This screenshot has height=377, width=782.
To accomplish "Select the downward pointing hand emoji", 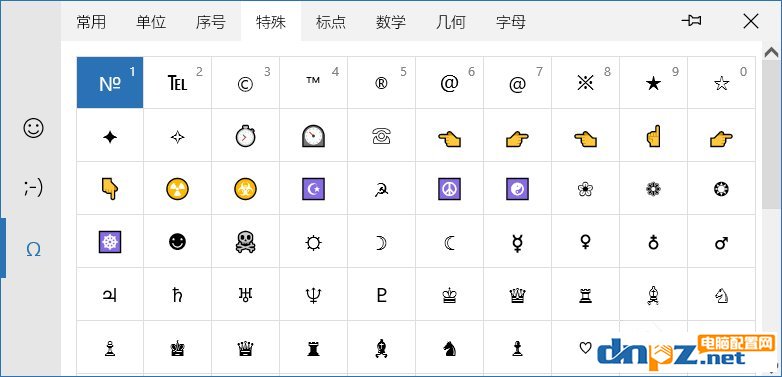I will (x=110, y=188).
